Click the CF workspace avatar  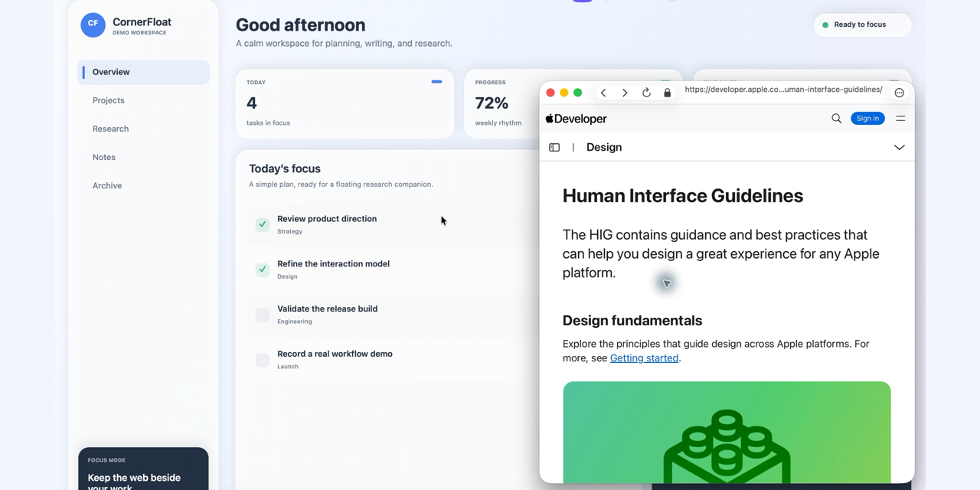[x=93, y=24]
